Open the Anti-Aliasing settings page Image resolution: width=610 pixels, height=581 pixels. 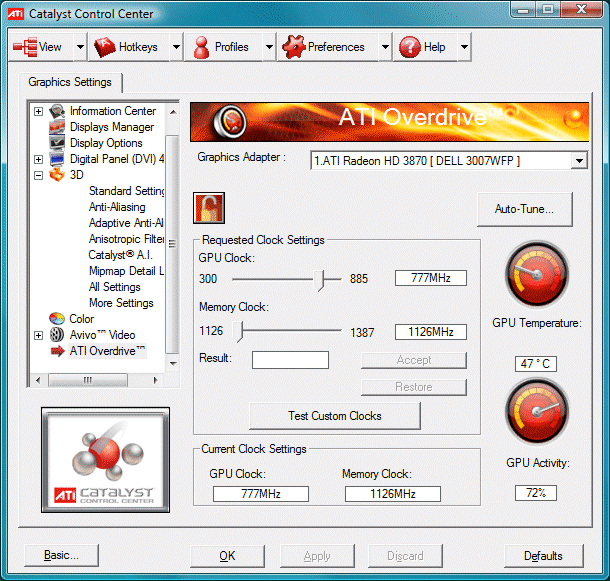pos(117,207)
